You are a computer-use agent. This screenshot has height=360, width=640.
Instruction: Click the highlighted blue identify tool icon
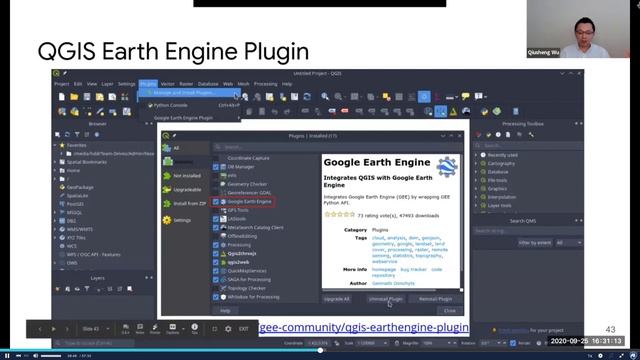point(424,96)
